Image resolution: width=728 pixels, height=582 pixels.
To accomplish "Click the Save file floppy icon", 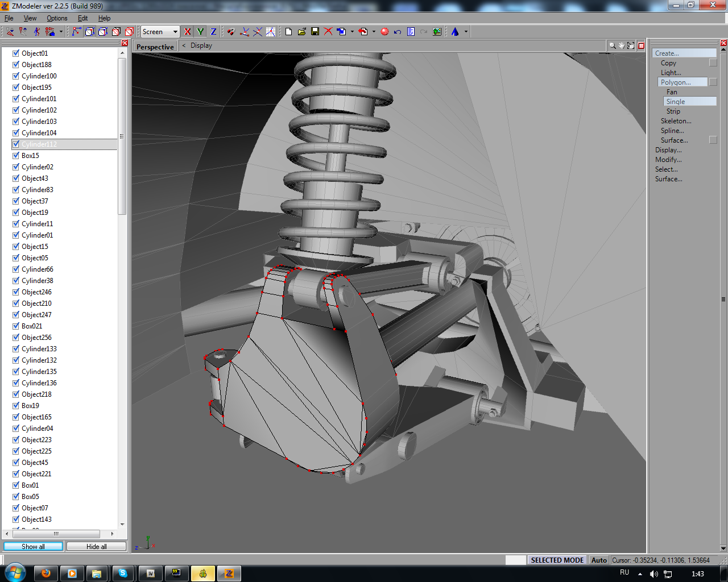I will pos(315,32).
